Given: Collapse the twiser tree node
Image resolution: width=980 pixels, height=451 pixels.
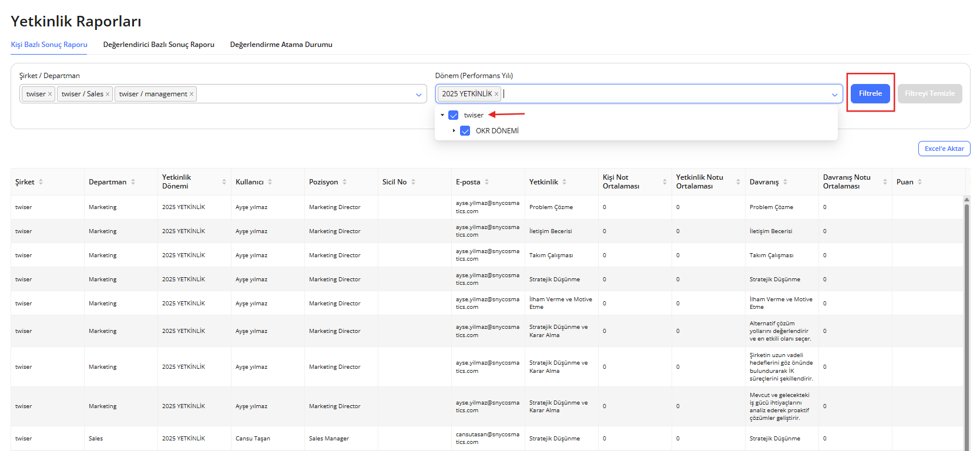Looking at the screenshot, I should pyautogui.click(x=442, y=115).
